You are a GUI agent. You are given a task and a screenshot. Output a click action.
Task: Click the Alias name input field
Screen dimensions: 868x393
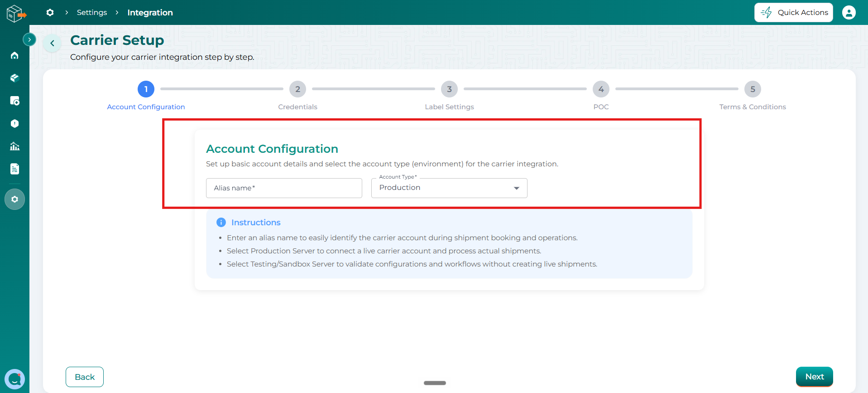(x=284, y=188)
